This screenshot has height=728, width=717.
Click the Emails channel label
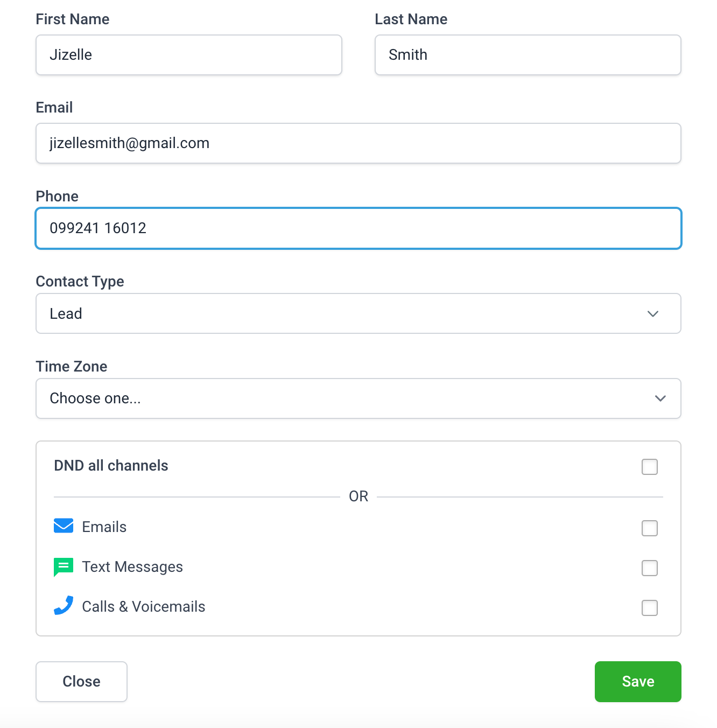click(104, 527)
